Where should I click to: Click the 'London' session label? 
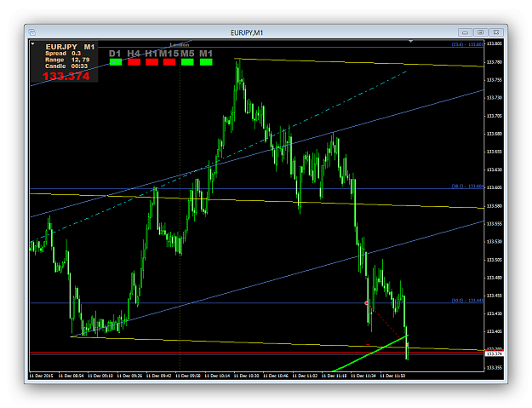coord(180,45)
